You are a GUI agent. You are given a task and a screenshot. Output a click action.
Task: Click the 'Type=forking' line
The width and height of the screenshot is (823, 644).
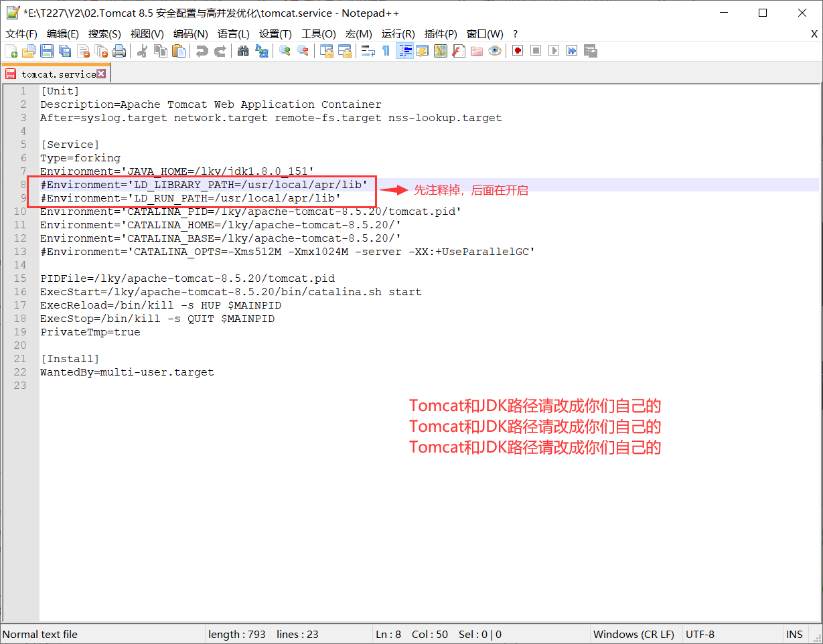tap(80, 158)
